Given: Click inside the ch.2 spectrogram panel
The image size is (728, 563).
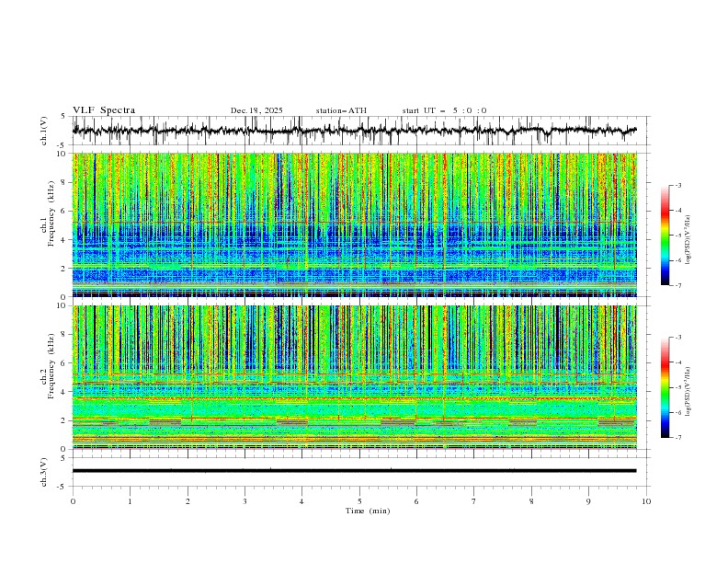Looking at the screenshot, I should pyautogui.click(x=358, y=377).
